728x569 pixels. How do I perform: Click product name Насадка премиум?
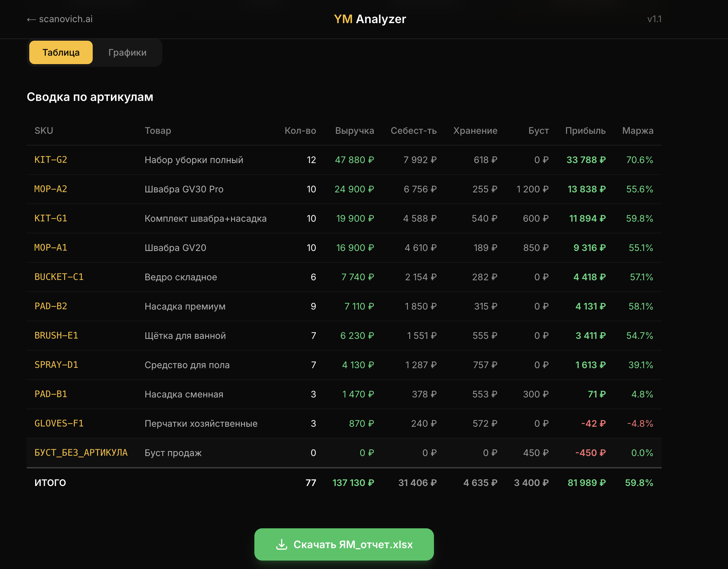pos(185,306)
